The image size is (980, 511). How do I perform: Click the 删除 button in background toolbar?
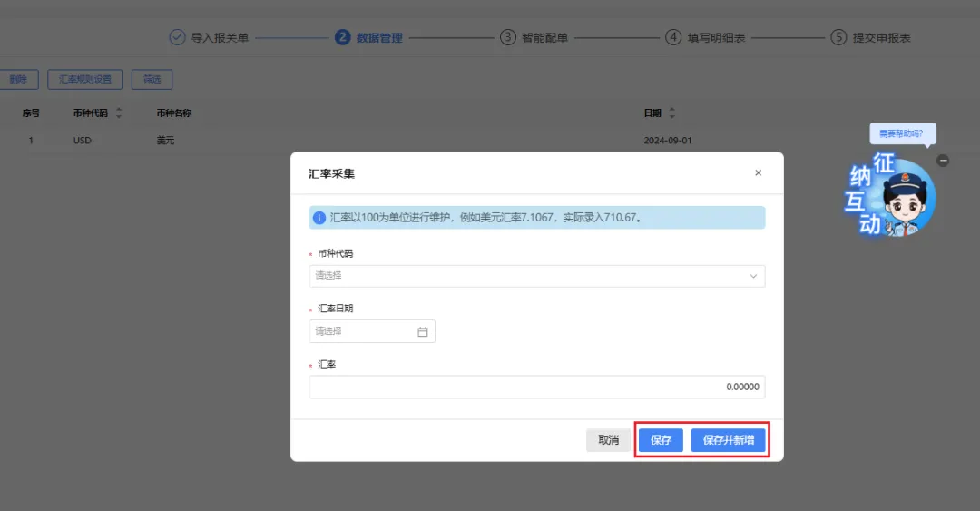coord(18,80)
